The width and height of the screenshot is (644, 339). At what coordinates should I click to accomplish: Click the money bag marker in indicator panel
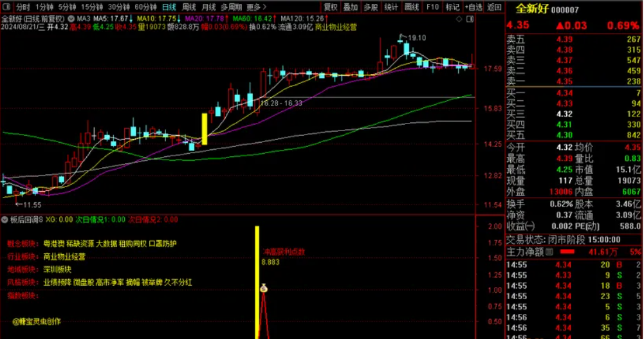point(263,288)
